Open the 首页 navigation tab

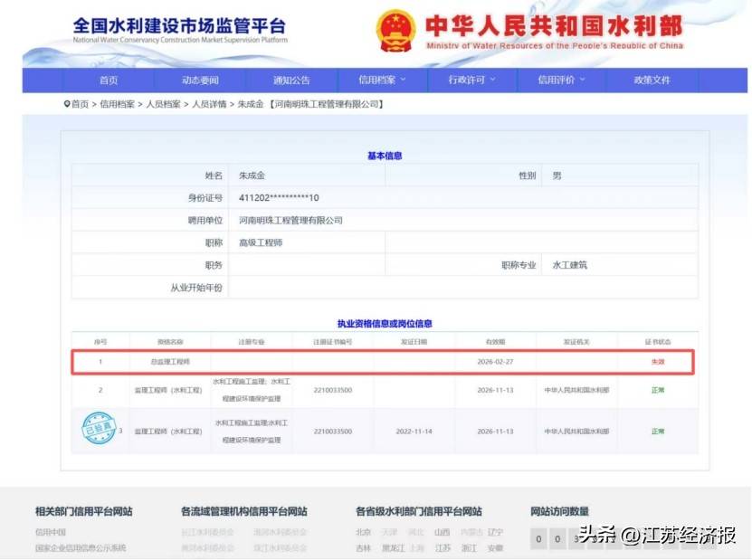point(109,81)
